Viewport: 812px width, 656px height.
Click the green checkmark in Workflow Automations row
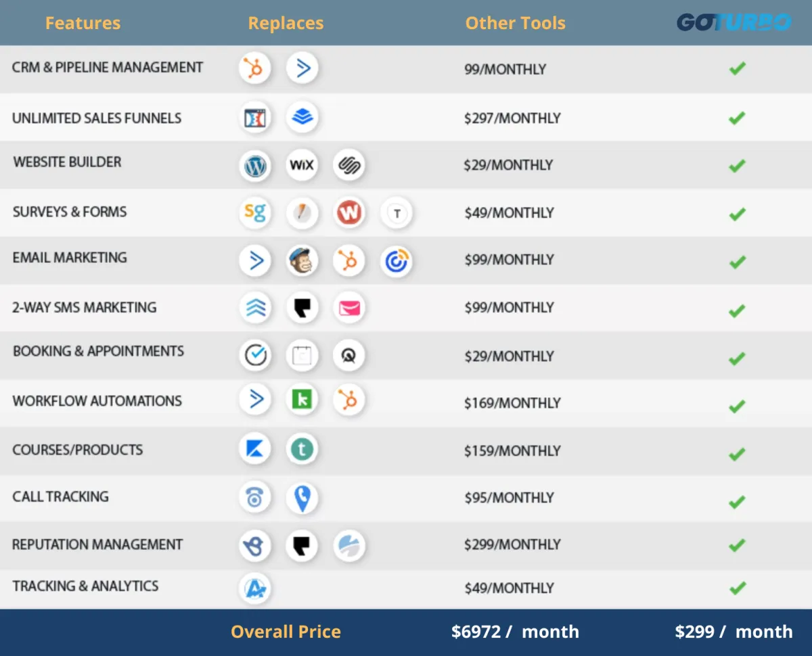[x=738, y=406]
